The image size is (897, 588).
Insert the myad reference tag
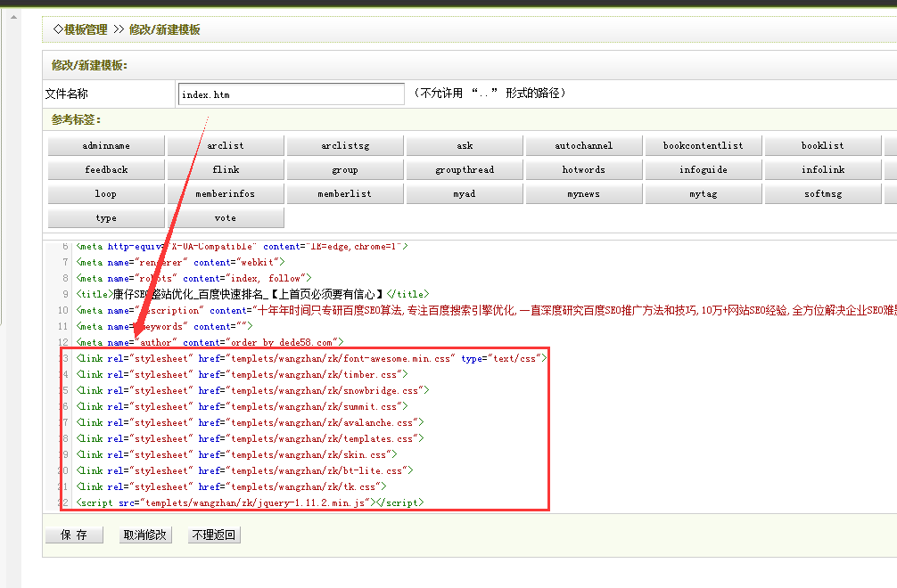click(x=465, y=193)
